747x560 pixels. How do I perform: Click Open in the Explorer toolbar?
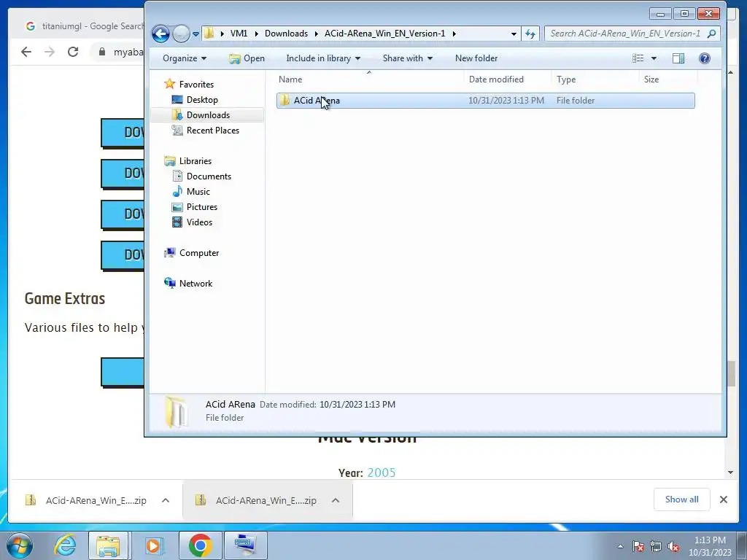(x=247, y=58)
